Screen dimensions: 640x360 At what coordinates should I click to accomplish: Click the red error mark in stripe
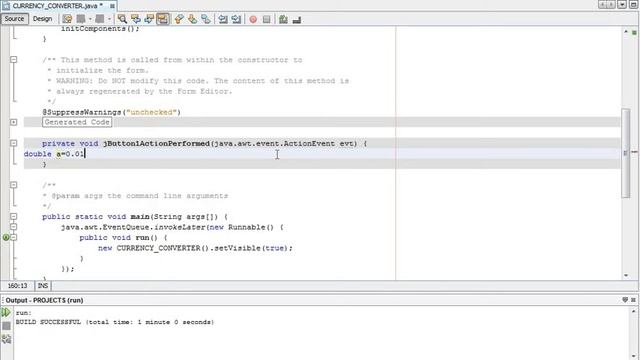tap(634, 152)
